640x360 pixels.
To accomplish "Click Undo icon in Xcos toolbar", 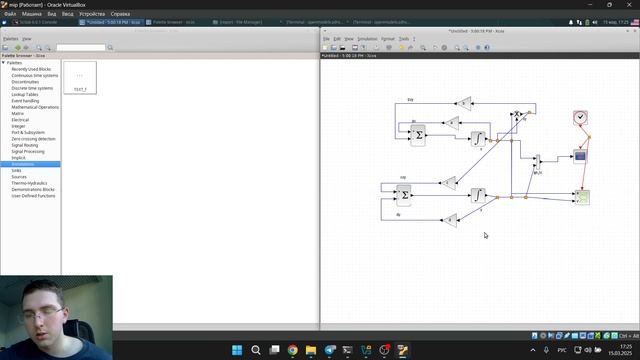I will pyautogui.click(x=402, y=48).
